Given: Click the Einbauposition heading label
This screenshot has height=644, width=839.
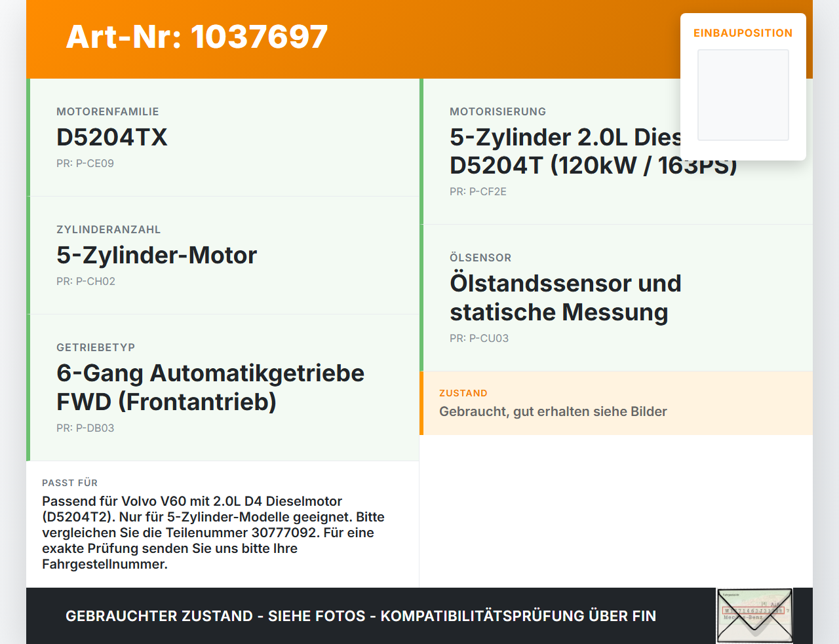Looking at the screenshot, I should click(x=743, y=33).
